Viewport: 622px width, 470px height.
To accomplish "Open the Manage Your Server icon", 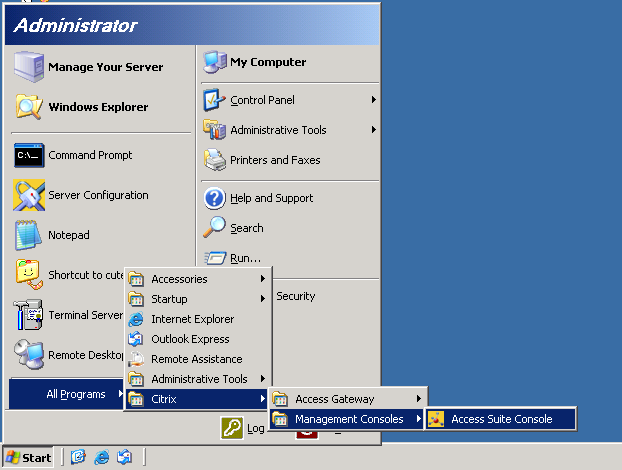I will [x=29, y=67].
